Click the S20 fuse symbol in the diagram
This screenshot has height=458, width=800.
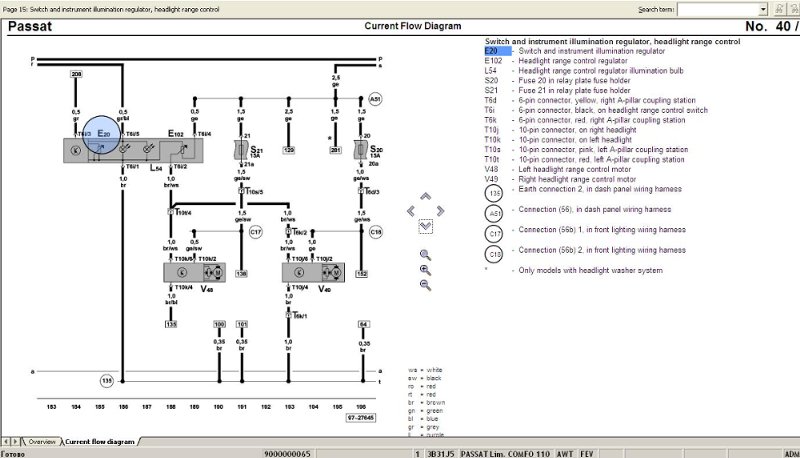pos(360,149)
